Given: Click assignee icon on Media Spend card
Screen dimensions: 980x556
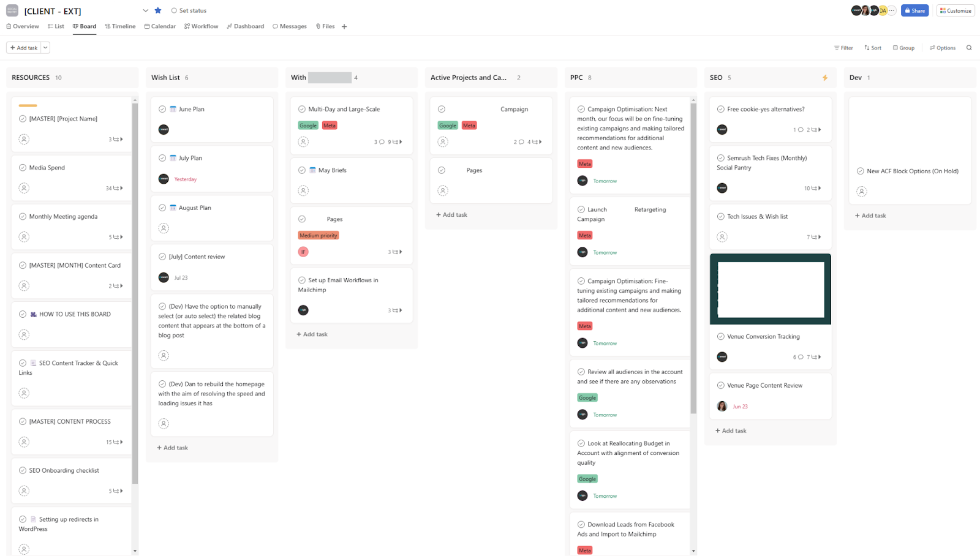Looking at the screenshot, I should coord(24,188).
